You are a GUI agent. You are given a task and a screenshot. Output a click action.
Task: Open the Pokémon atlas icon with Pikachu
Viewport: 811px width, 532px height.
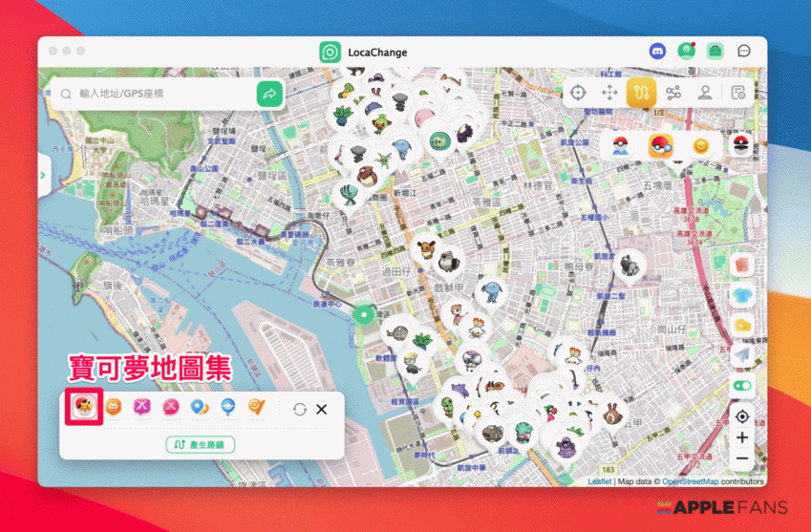click(84, 408)
